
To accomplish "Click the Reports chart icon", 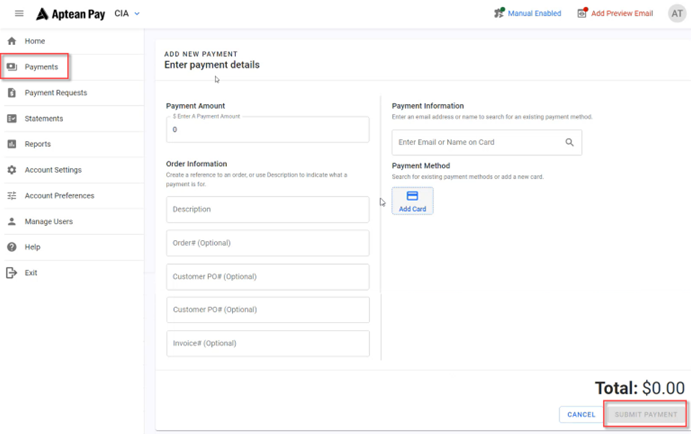I will click(x=12, y=144).
